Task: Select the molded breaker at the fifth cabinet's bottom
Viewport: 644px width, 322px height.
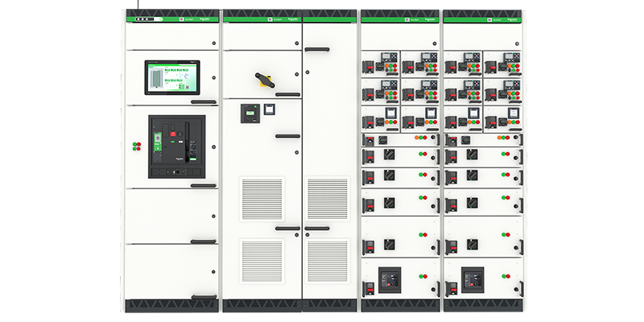Action: [473, 279]
